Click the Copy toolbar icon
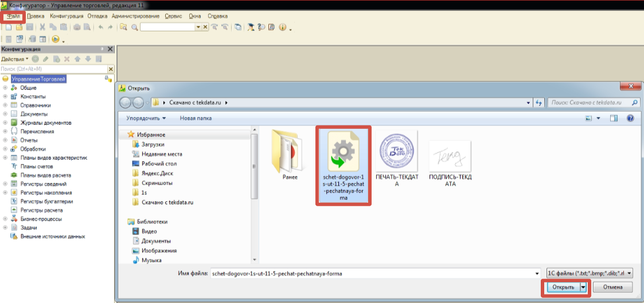Image resolution: width=644 pixels, height=303 pixels. 53,27
